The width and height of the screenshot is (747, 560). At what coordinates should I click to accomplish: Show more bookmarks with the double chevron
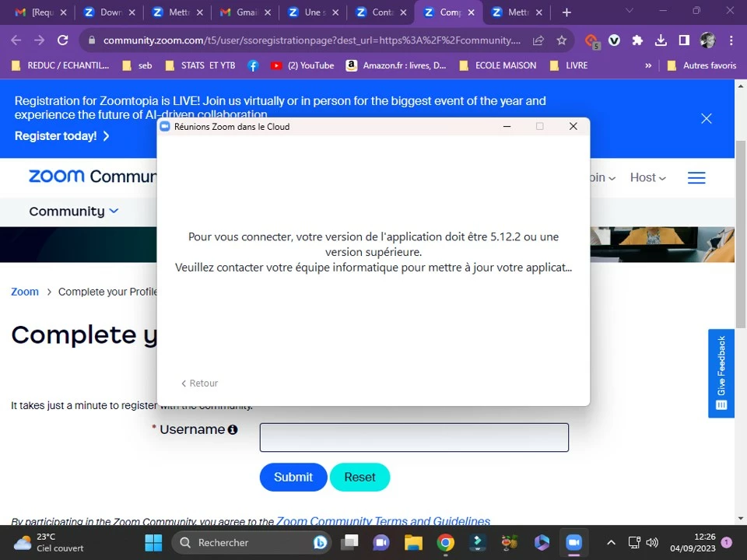[648, 65]
